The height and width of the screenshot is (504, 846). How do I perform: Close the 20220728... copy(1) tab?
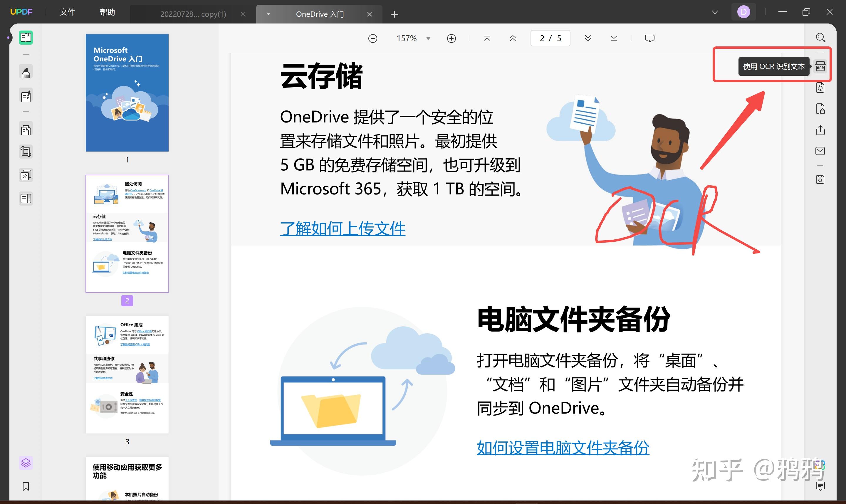pos(243,14)
